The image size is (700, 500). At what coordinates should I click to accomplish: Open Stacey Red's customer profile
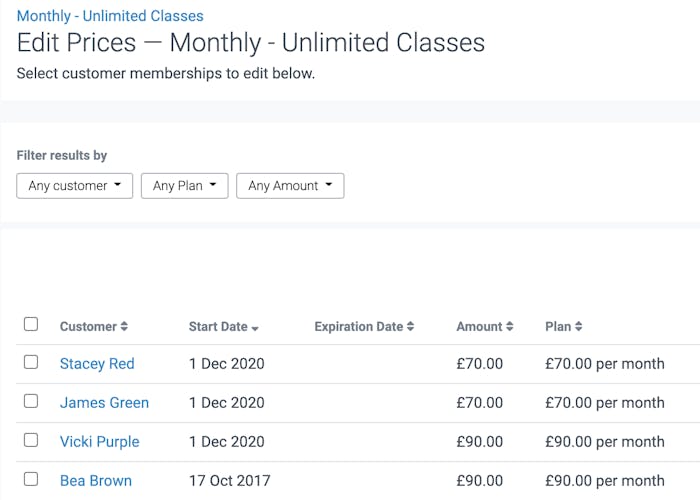coord(97,364)
